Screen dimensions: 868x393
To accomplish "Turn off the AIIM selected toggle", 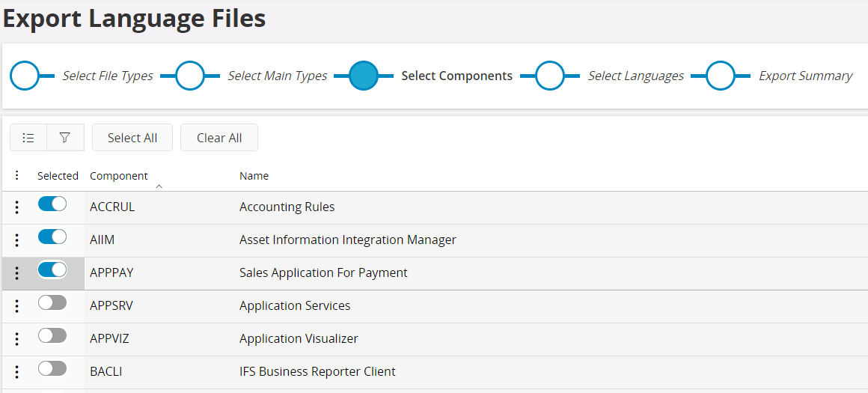I will coord(52,237).
